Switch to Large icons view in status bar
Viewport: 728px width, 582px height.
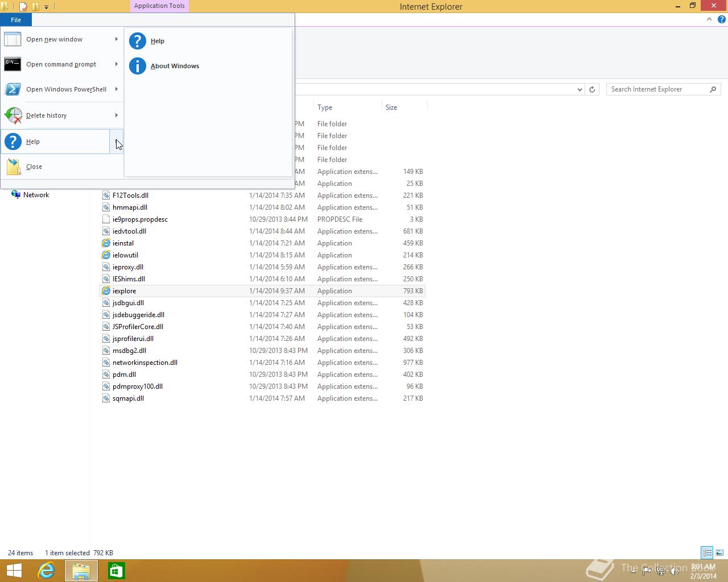point(719,552)
